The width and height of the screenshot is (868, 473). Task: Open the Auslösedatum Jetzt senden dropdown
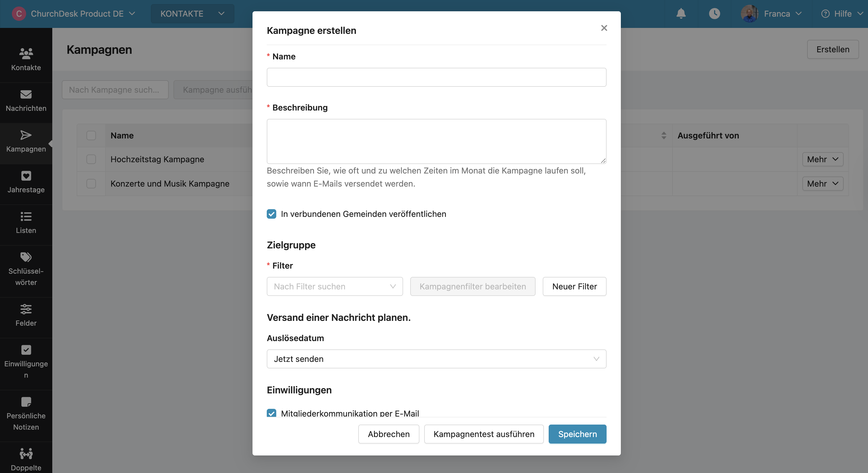(436, 359)
